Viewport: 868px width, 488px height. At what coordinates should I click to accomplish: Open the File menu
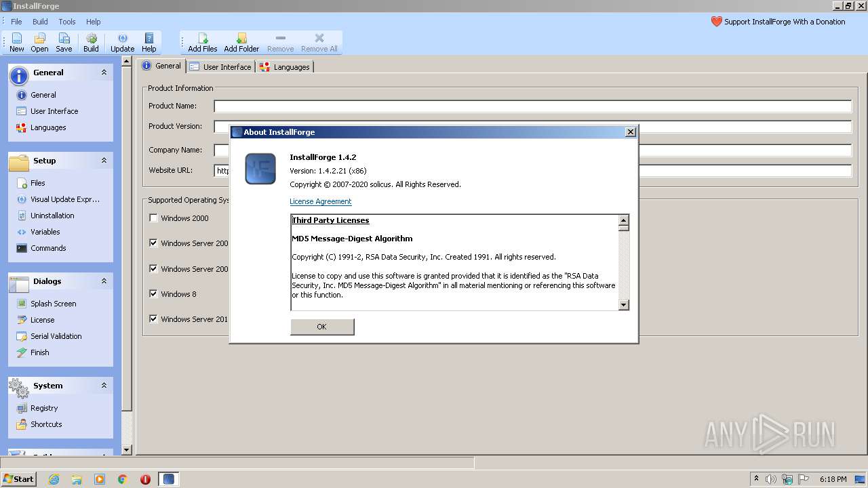(x=16, y=22)
